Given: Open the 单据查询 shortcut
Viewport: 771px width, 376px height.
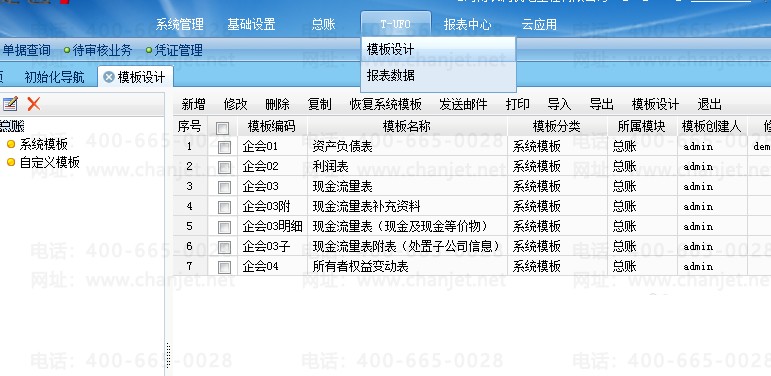Looking at the screenshot, I should 27,50.
